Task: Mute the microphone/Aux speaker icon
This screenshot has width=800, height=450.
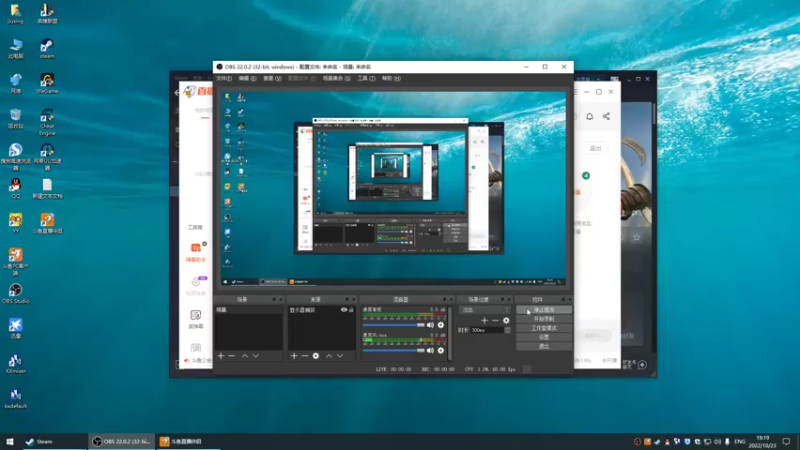Action: tap(431, 351)
